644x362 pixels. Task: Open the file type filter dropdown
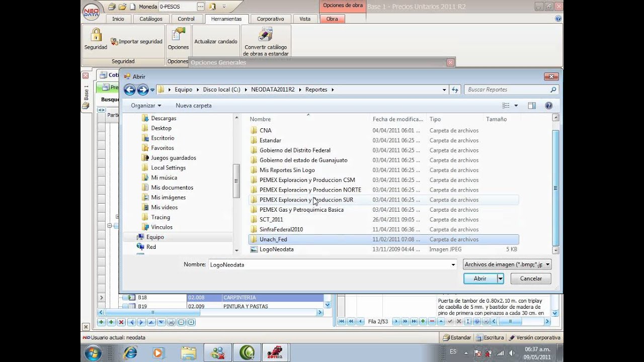point(548,264)
